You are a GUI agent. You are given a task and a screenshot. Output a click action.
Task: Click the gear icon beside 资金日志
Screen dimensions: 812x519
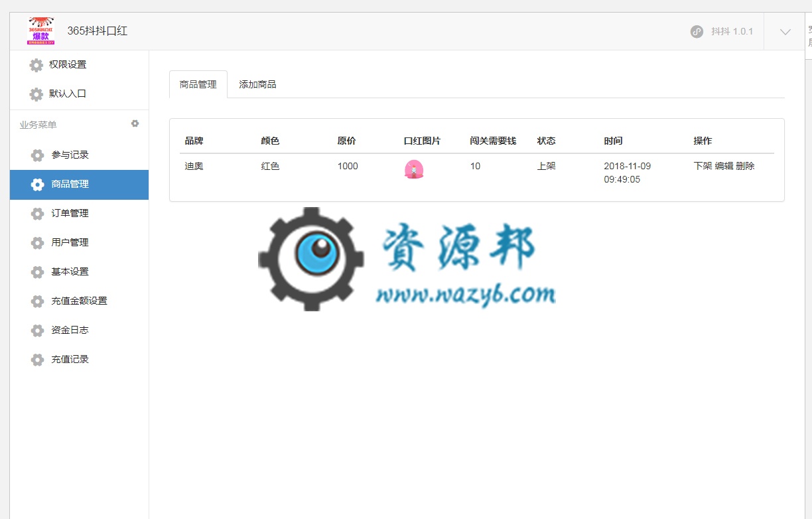(x=38, y=331)
